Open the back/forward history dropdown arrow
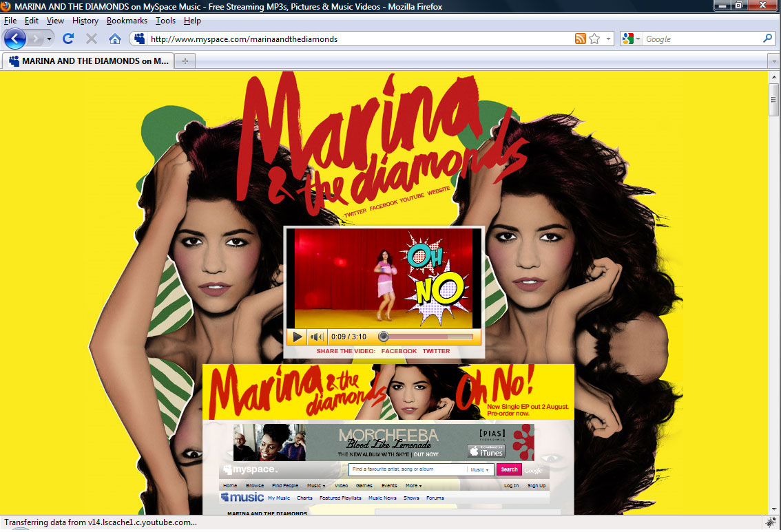This screenshot has height=532, width=781. click(49, 39)
